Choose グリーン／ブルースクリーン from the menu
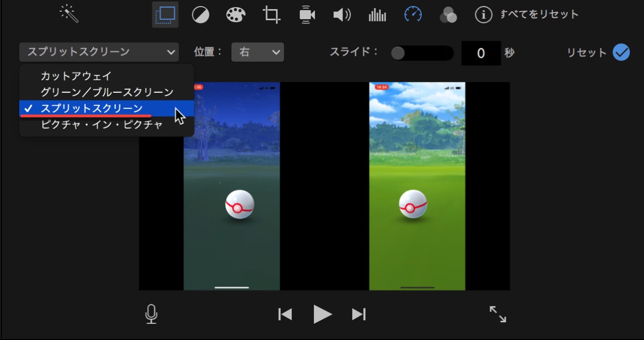The width and height of the screenshot is (644, 340). pos(106,92)
